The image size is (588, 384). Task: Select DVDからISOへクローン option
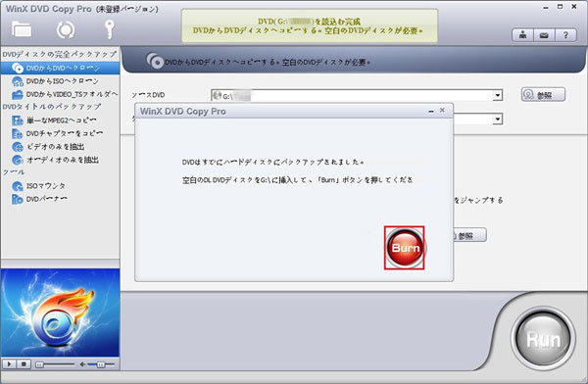tap(63, 81)
